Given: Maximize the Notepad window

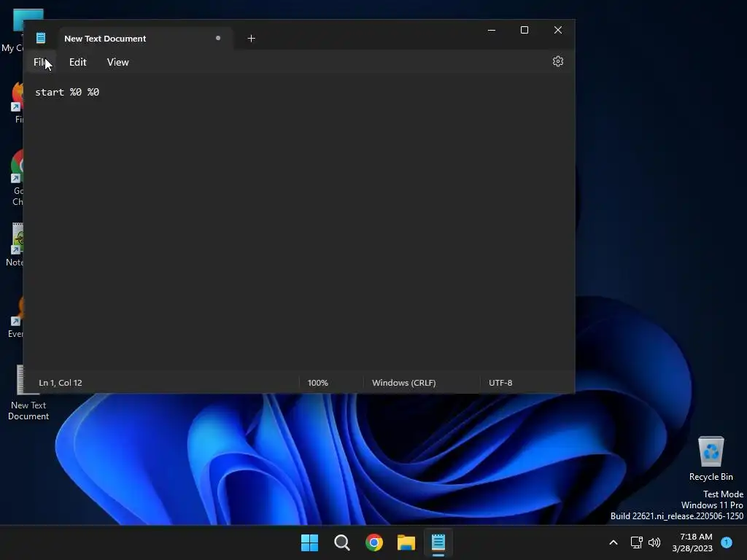Looking at the screenshot, I should click(525, 30).
